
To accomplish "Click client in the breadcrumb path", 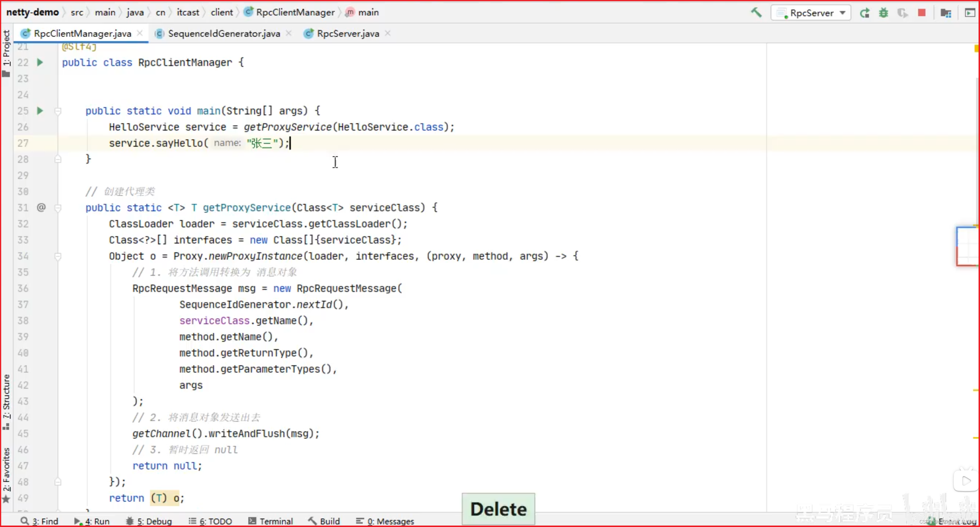I will point(222,13).
